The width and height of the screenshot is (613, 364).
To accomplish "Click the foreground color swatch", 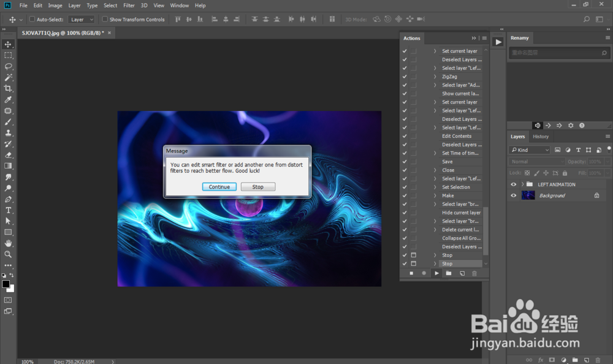I will point(6,284).
